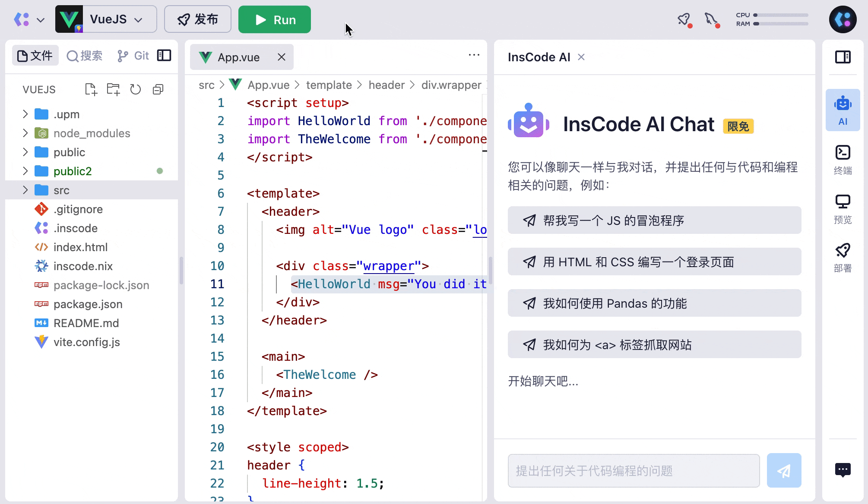The height and width of the screenshot is (504, 868).
Task: Switch to the 搜索 search tab
Action: [85, 56]
